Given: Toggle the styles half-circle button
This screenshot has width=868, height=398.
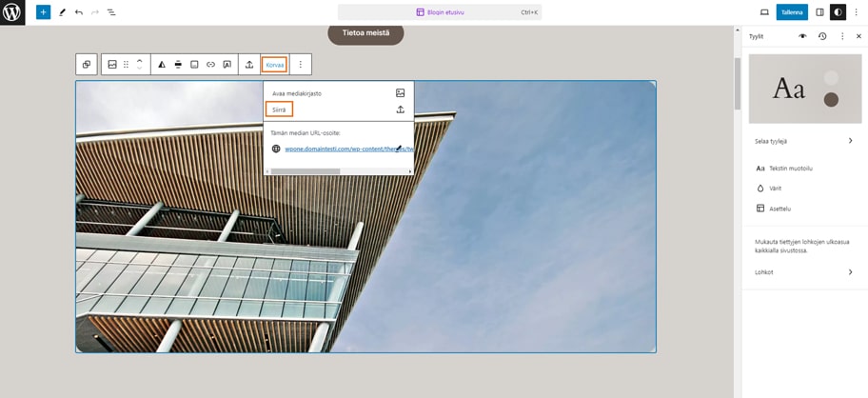Looking at the screenshot, I should (838, 12).
